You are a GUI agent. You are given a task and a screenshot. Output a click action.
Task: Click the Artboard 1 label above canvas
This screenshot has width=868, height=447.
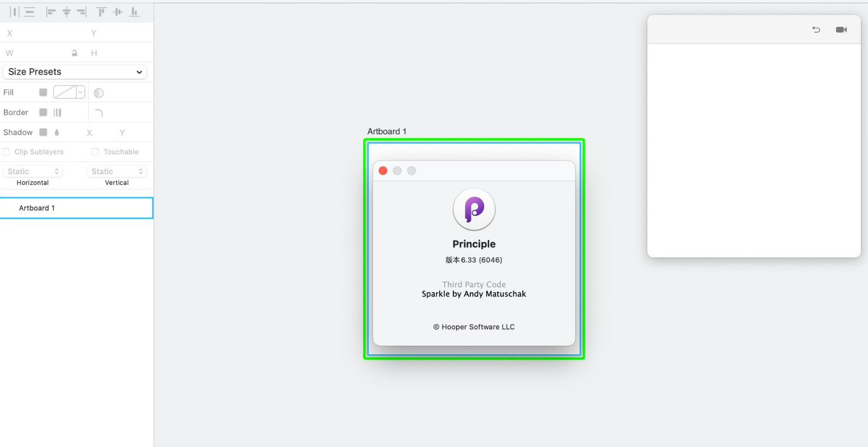click(x=387, y=132)
